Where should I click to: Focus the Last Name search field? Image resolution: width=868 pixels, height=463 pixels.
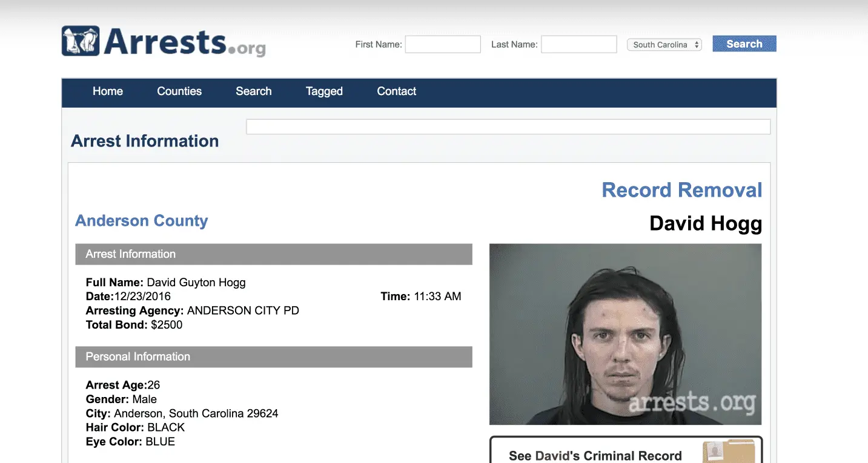point(578,44)
